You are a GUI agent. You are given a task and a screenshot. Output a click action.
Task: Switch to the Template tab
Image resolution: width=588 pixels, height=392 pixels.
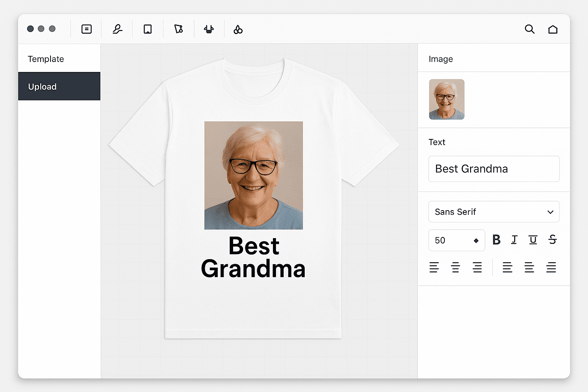point(46,59)
